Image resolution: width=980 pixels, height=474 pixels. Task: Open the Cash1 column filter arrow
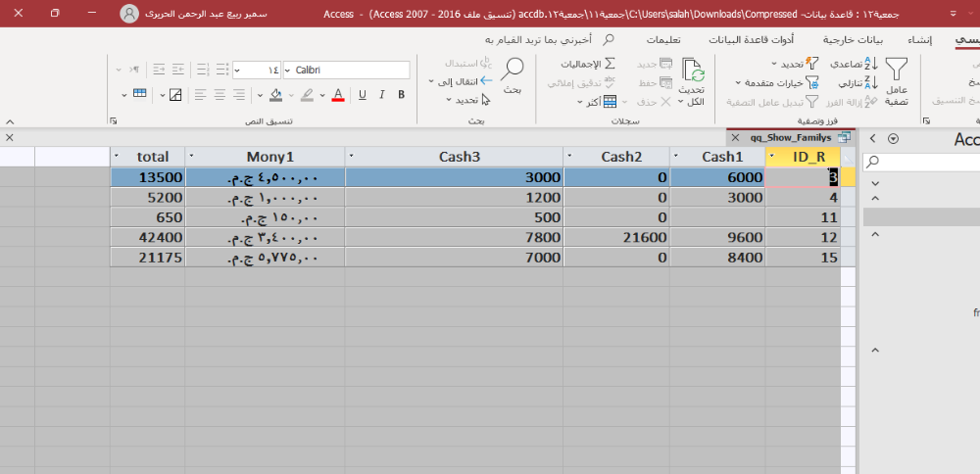pos(677,157)
